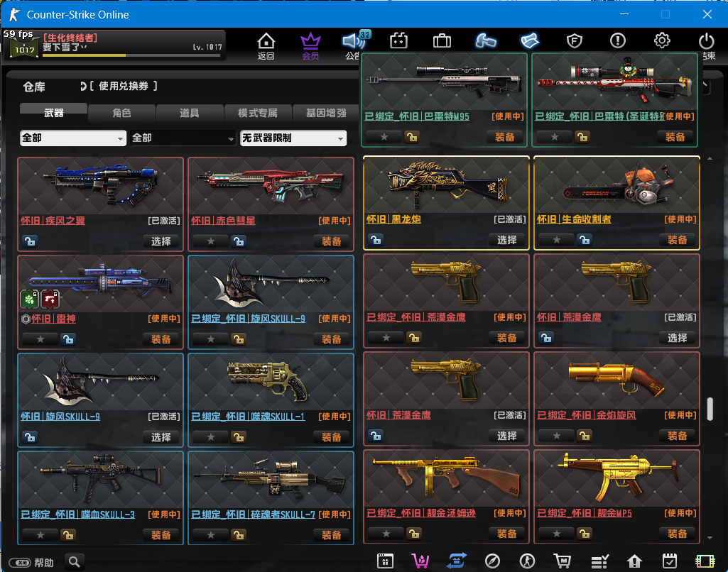Open the 怀旧|疾风之翼 name link
This screenshot has height=572, width=728.
[53, 221]
